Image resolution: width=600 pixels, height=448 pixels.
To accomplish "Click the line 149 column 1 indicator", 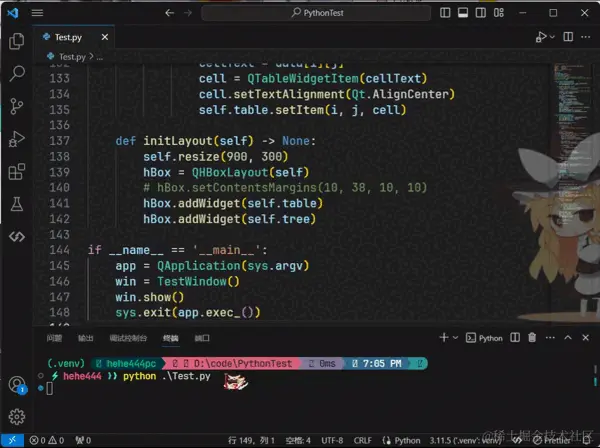I will pyautogui.click(x=251, y=440).
